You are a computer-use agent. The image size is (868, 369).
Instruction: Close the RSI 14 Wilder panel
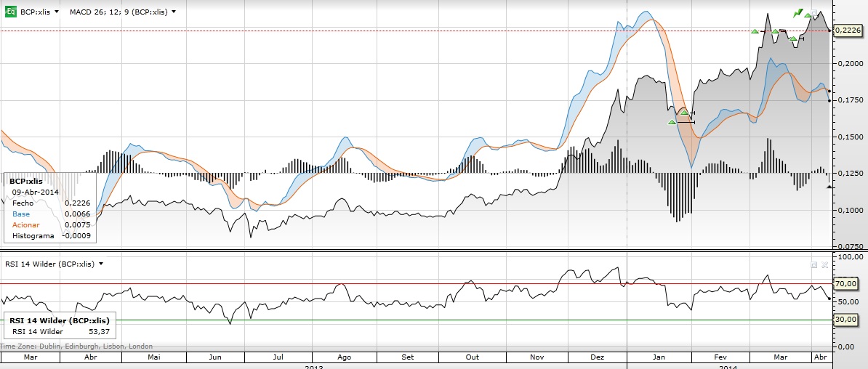(824, 265)
